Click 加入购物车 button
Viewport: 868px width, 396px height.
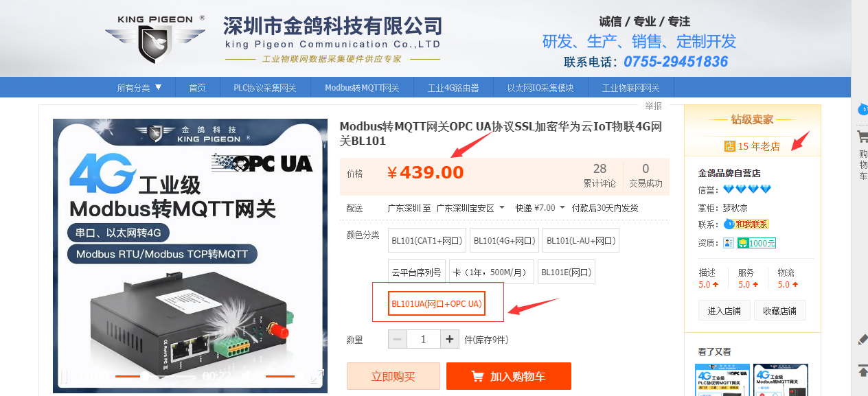[509, 376]
